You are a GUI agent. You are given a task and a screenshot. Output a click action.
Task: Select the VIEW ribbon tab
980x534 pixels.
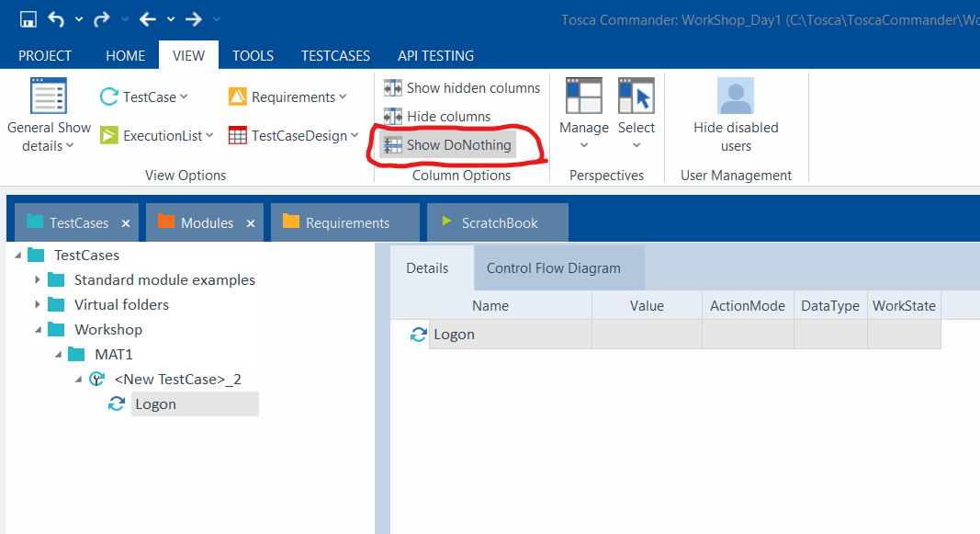188,56
